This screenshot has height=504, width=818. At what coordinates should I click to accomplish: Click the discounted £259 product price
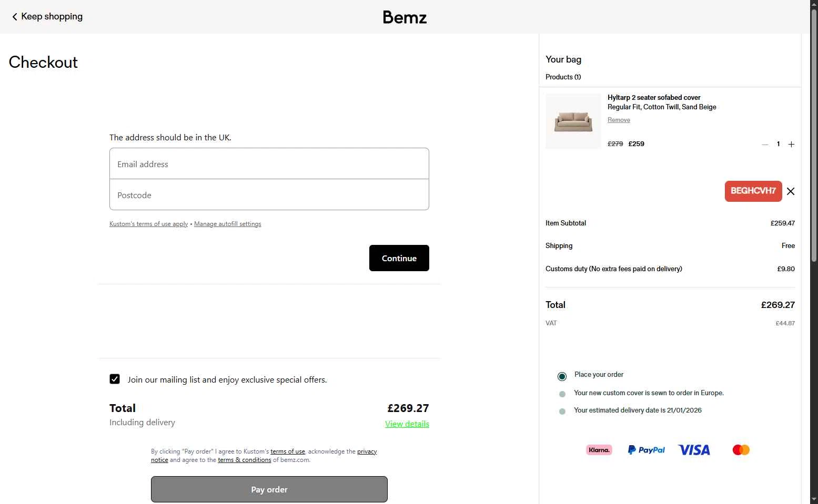tap(637, 143)
